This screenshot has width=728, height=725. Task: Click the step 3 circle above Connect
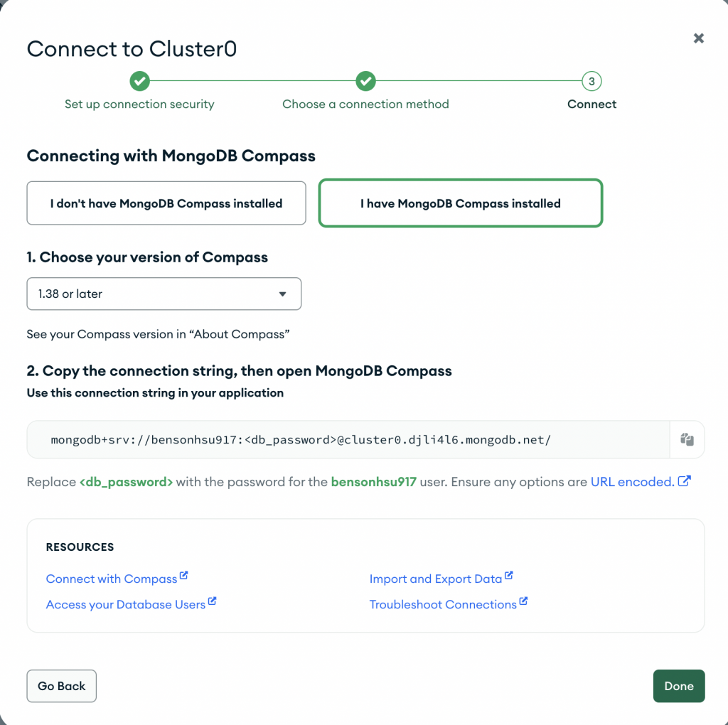591,81
